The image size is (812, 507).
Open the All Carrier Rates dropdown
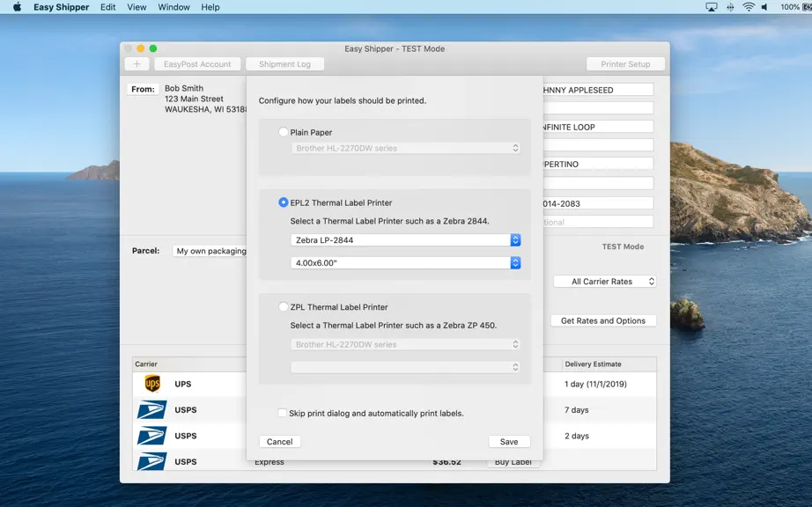(x=605, y=282)
